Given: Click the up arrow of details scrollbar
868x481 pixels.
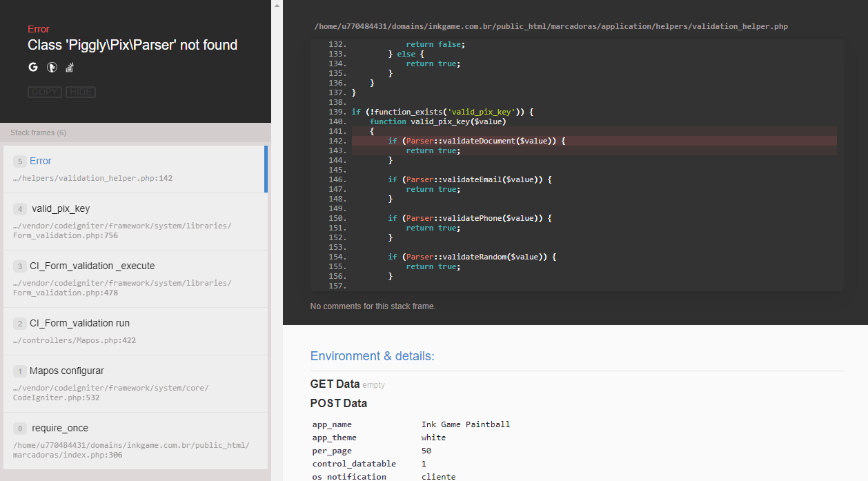Looking at the screenshot, I should [277, 5].
